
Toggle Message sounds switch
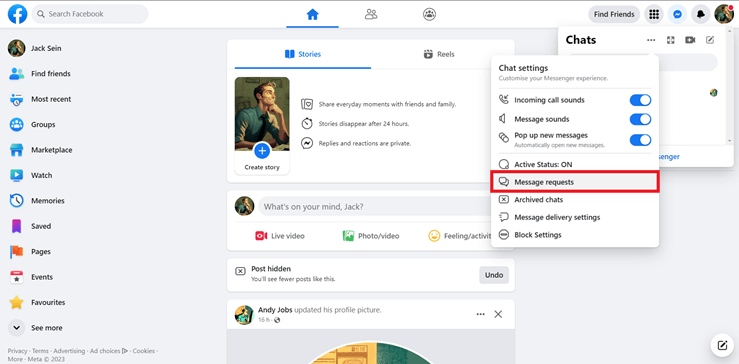pos(640,119)
